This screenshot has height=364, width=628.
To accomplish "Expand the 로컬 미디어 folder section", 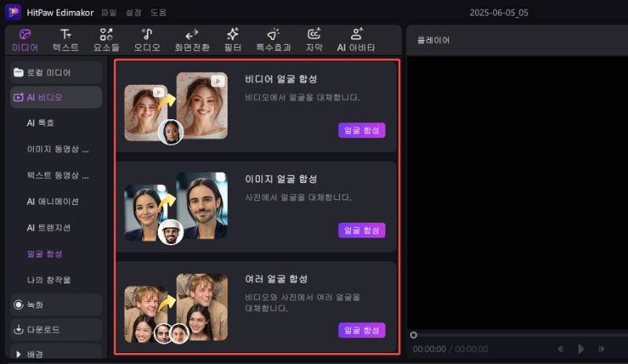I will (x=55, y=72).
